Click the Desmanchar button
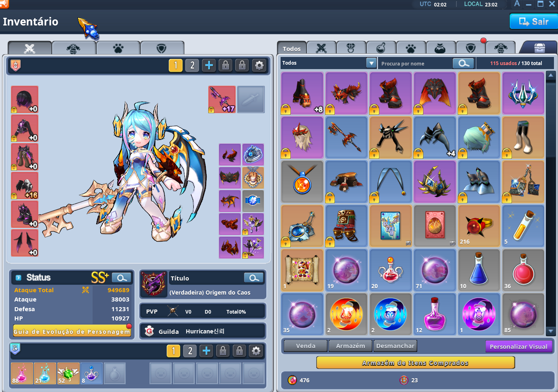Screen dimensions: 558x392 [395, 346]
